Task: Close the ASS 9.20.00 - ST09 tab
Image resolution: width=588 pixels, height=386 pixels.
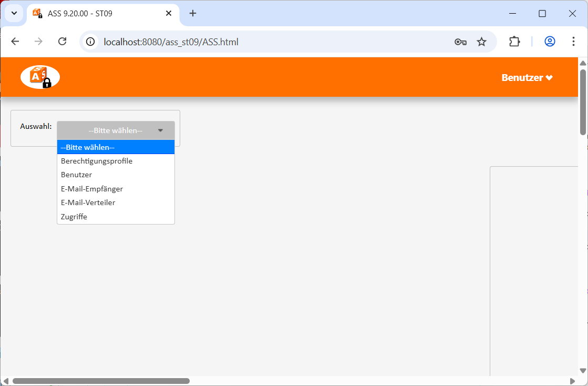Action: pos(169,14)
